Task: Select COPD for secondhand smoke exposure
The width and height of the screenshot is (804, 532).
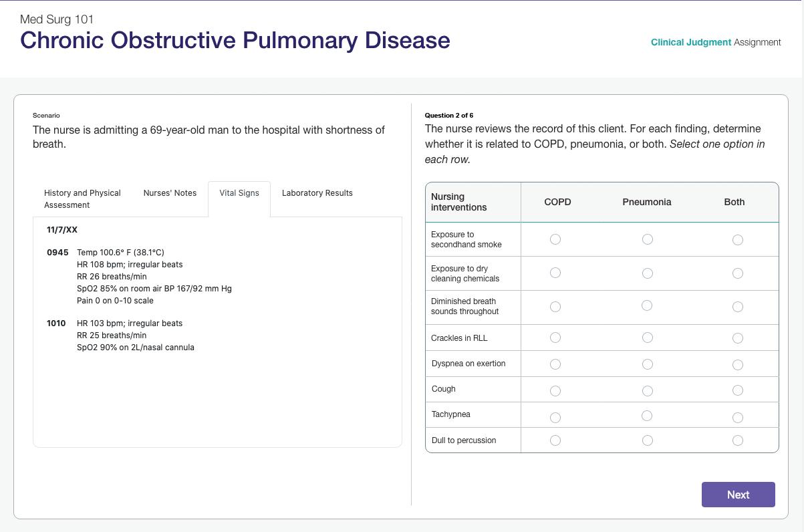Action: [x=555, y=239]
